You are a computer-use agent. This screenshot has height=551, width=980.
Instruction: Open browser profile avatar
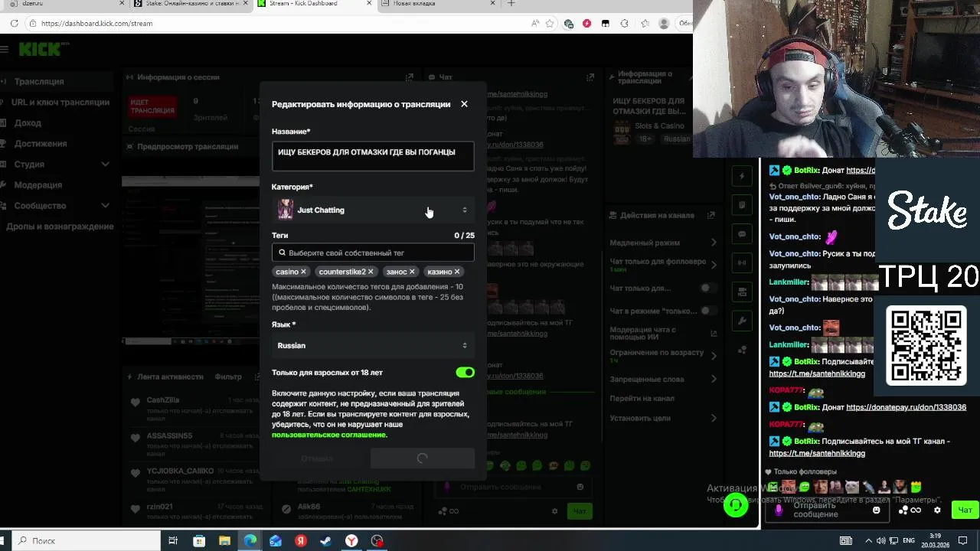point(664,24)
